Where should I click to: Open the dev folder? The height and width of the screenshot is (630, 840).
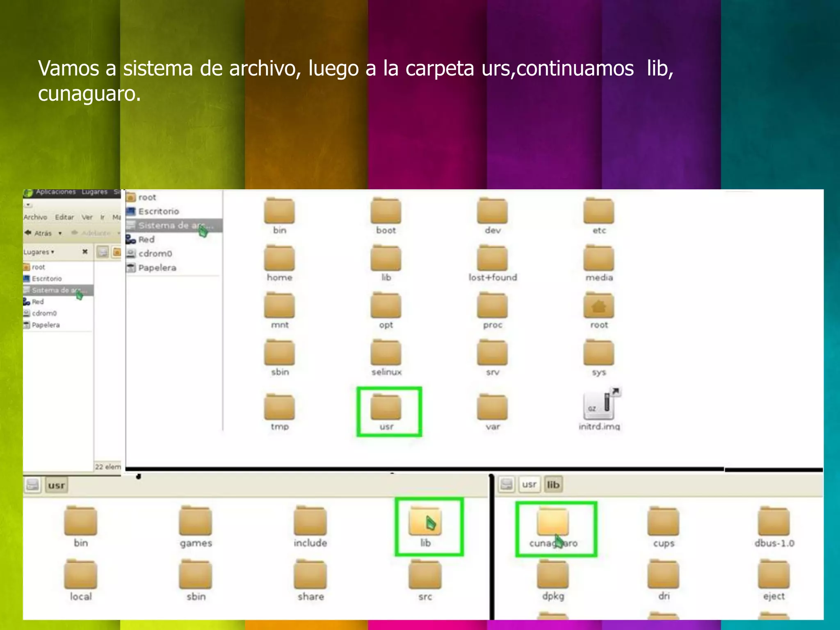coord(492,216)
